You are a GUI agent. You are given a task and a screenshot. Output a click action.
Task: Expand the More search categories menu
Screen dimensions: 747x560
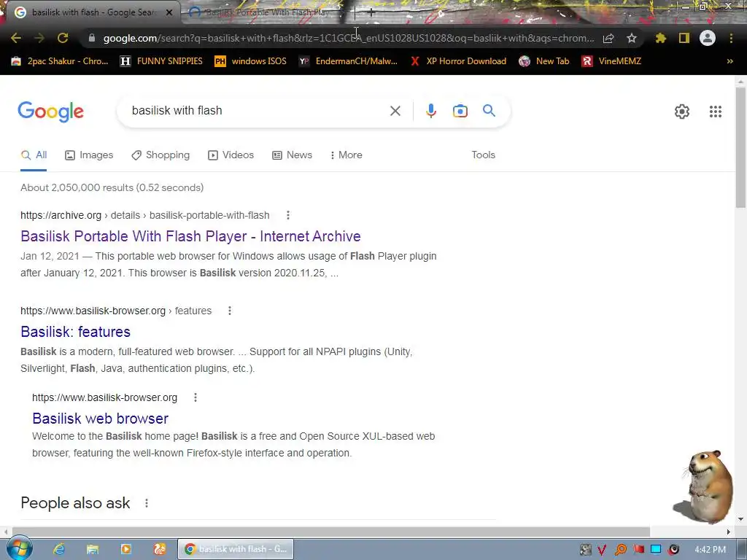tap(347, 155)
